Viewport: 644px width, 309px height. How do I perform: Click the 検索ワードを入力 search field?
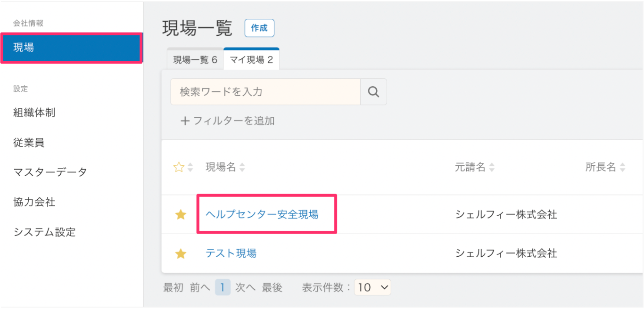click(265, 92)
